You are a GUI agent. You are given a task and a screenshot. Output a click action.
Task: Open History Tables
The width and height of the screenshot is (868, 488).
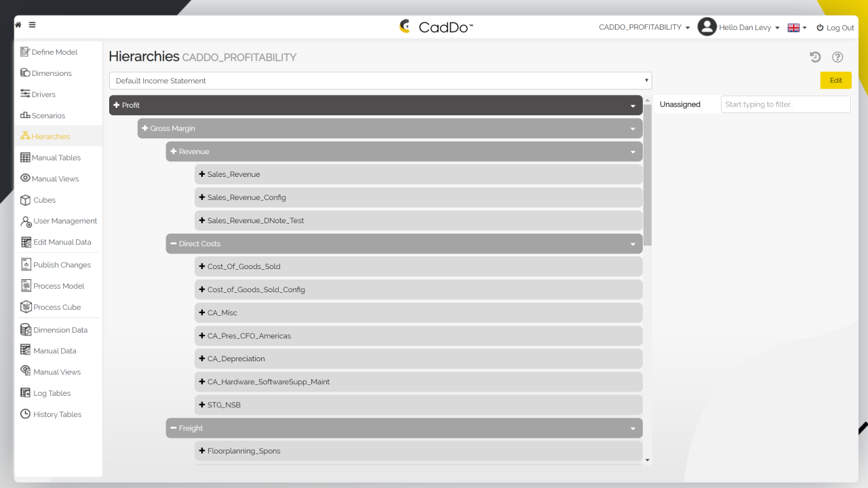(56, 414)
